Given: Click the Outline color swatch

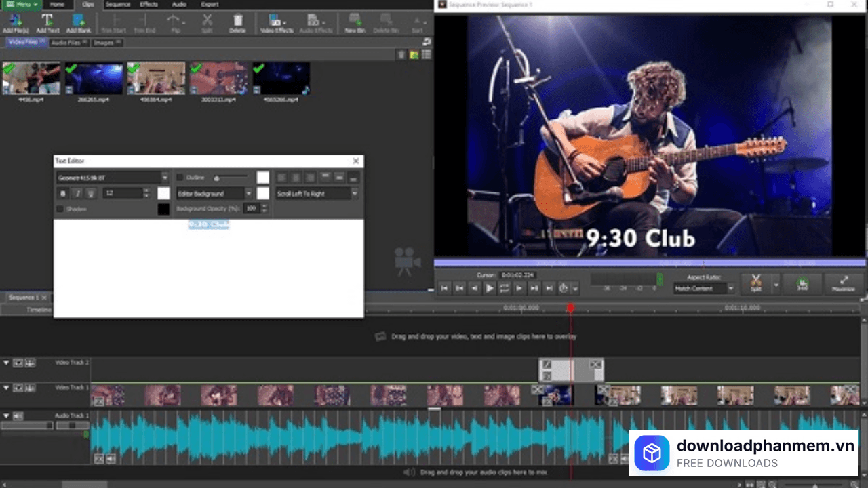Looking at the screenshot, I should click(262, 178).
